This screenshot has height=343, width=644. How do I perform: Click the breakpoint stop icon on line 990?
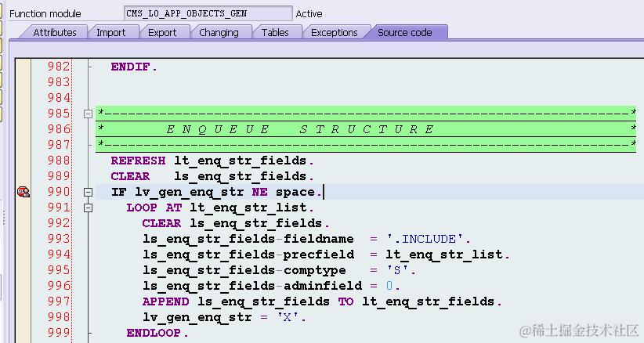point(23,192)
